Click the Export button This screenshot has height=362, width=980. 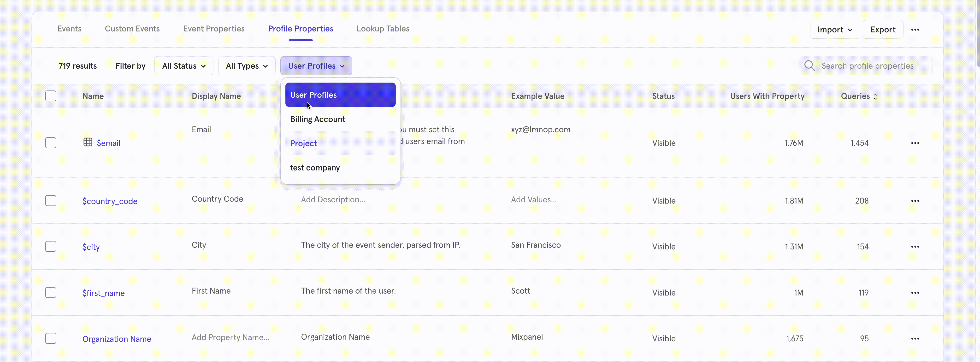point(883,30)
